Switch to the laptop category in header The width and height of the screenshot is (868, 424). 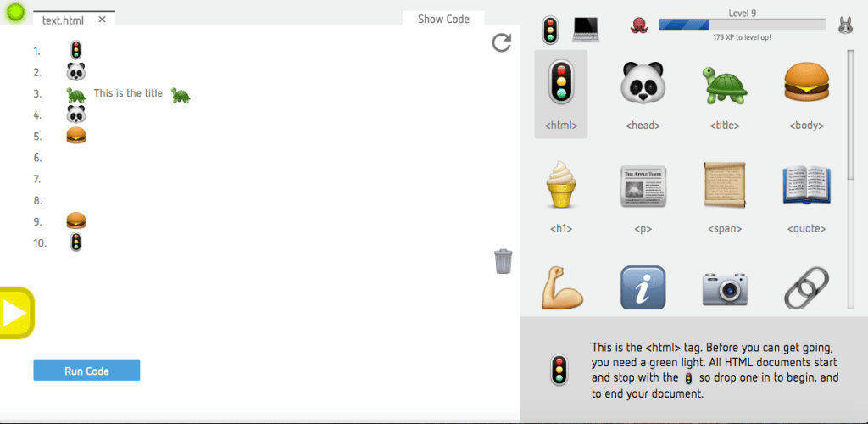586,30
